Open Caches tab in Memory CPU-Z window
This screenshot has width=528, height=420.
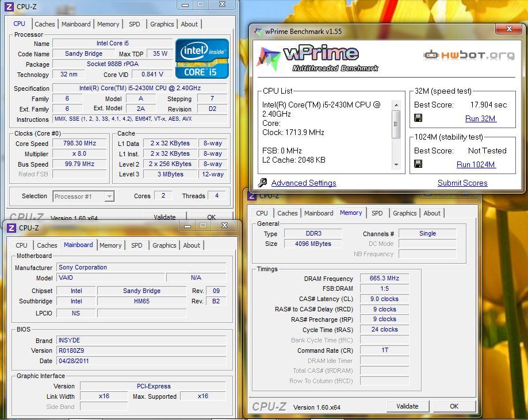coord(287,213)
